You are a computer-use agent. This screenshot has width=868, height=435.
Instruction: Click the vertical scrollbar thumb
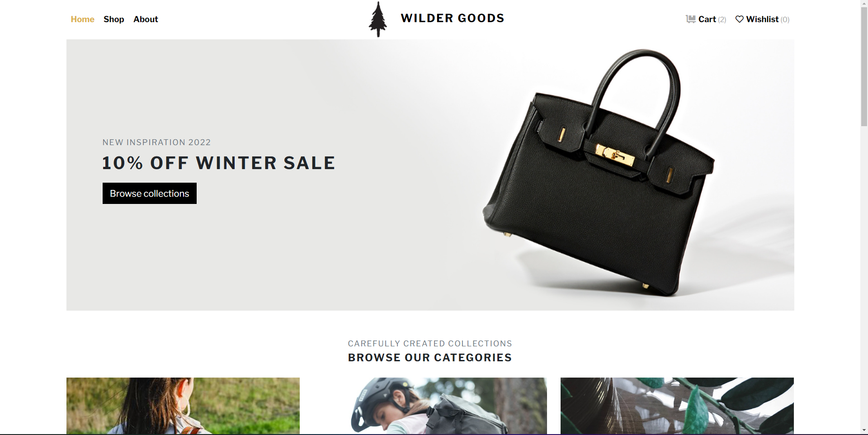click(864, 67)
